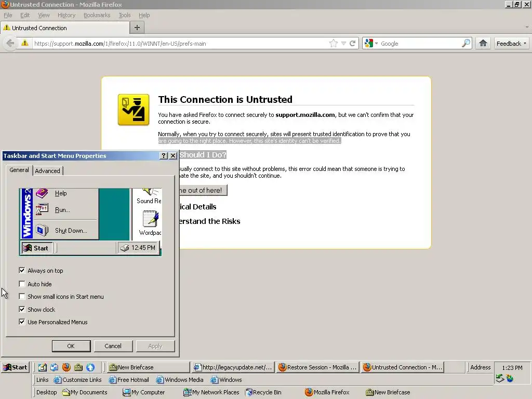Open the Customize Links shortcut
This screenshot has width=532, height=399.
pyautogui.click(x=78, y=380)
